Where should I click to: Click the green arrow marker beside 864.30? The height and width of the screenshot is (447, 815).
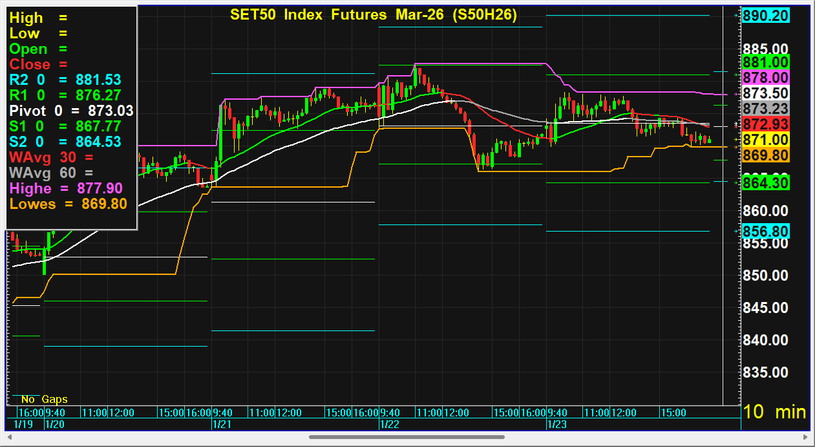734,182
